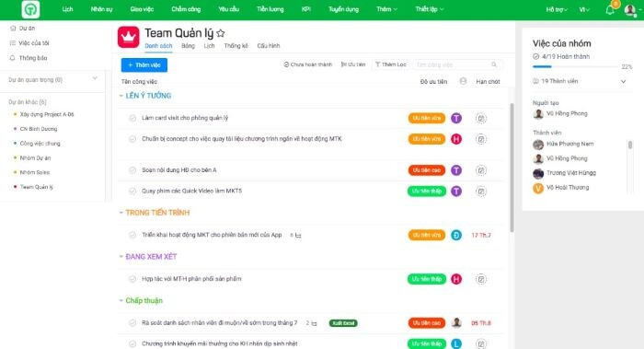Tick Hợp tác với MT-H phân phối sản phẩm
This screenshot has height=349, width=644.
132,279
